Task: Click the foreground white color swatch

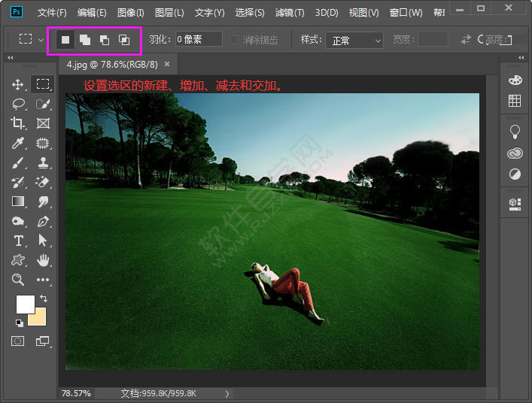Action: [25, 304]
